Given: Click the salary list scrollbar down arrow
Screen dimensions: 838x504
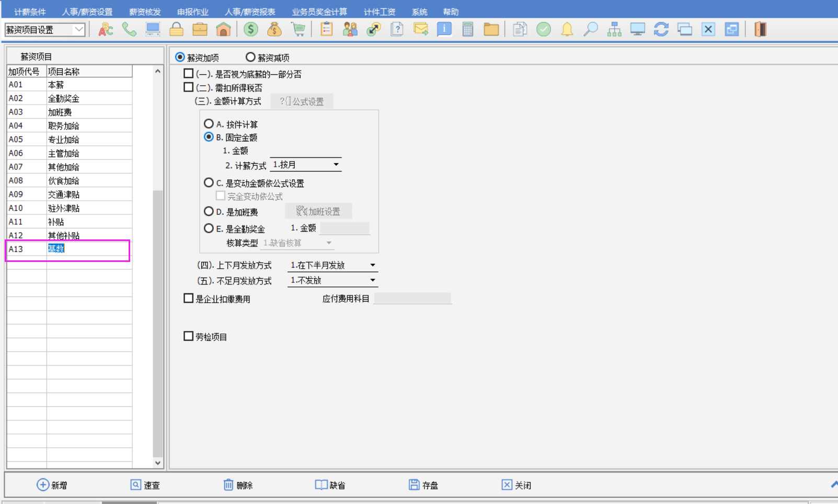Looking at the screenshot, I should [158, 463].
